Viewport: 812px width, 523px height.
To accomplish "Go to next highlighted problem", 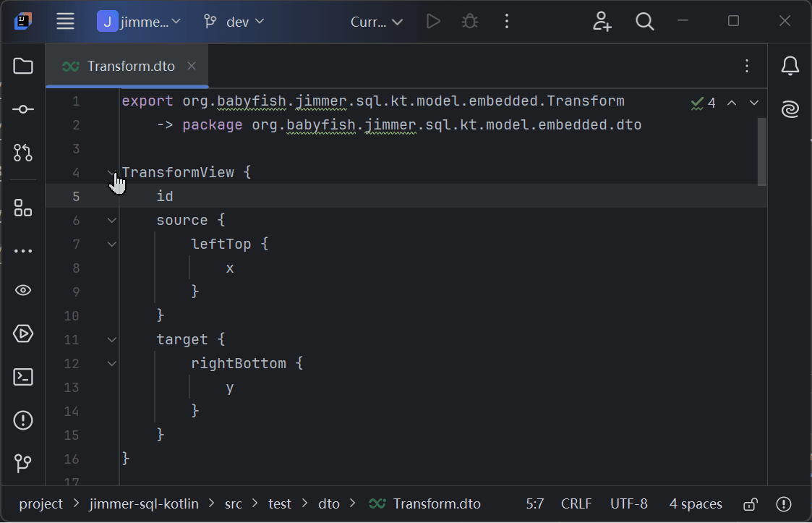I will coord(754,103).
